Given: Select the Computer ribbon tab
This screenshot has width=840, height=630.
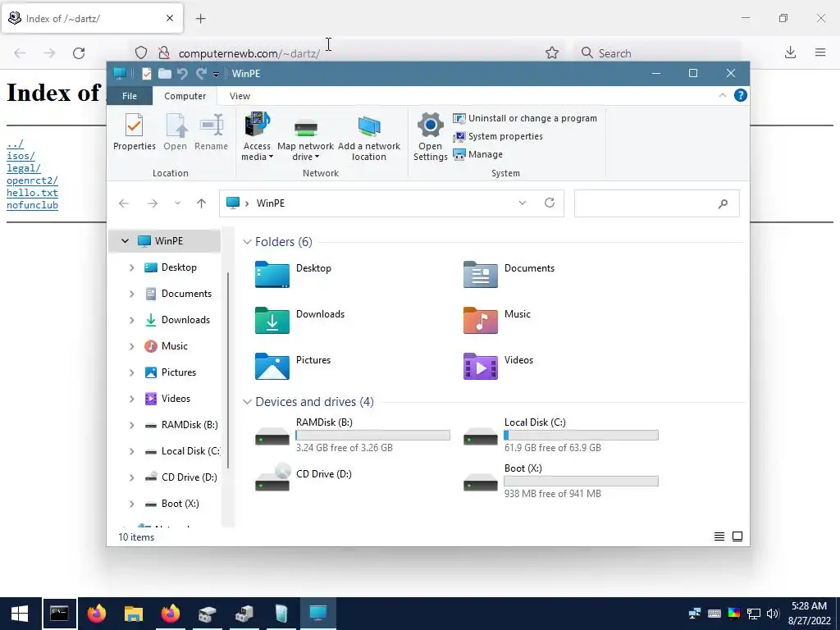Looking at the screenshot, I should click(185, 96).
